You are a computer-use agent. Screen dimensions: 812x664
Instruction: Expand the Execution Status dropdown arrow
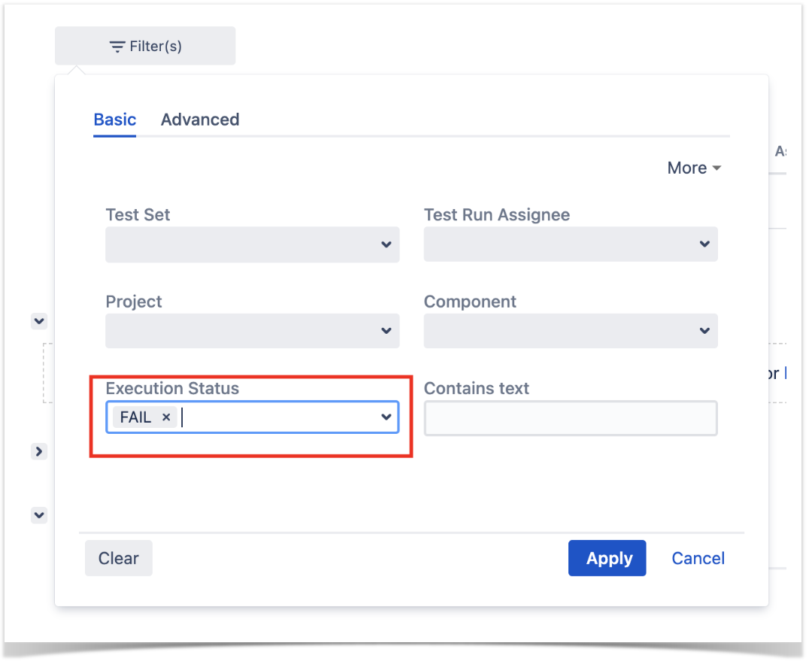pyautogui.click(x=386, y=417)
